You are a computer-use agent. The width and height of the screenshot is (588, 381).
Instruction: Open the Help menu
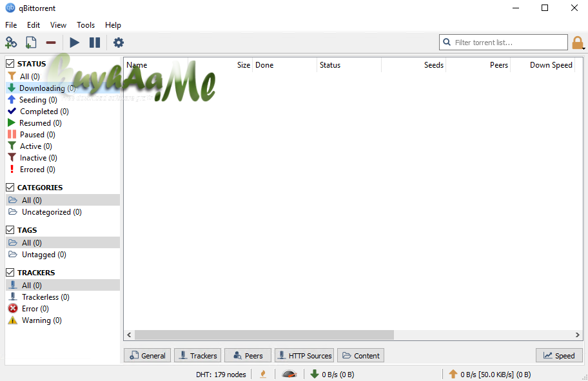pyautogui.click(x=113, y=24)
